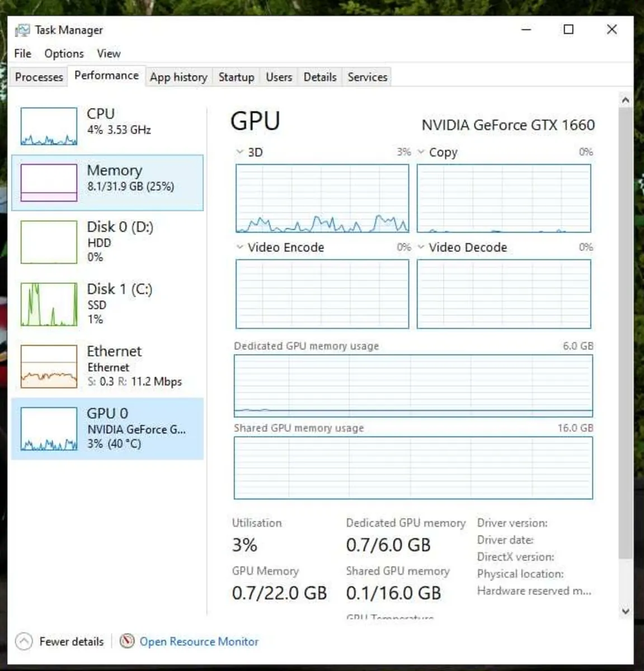Screen dimensions: 644x671
Task: Open the Options menu
Action: (x=64, y=54)
